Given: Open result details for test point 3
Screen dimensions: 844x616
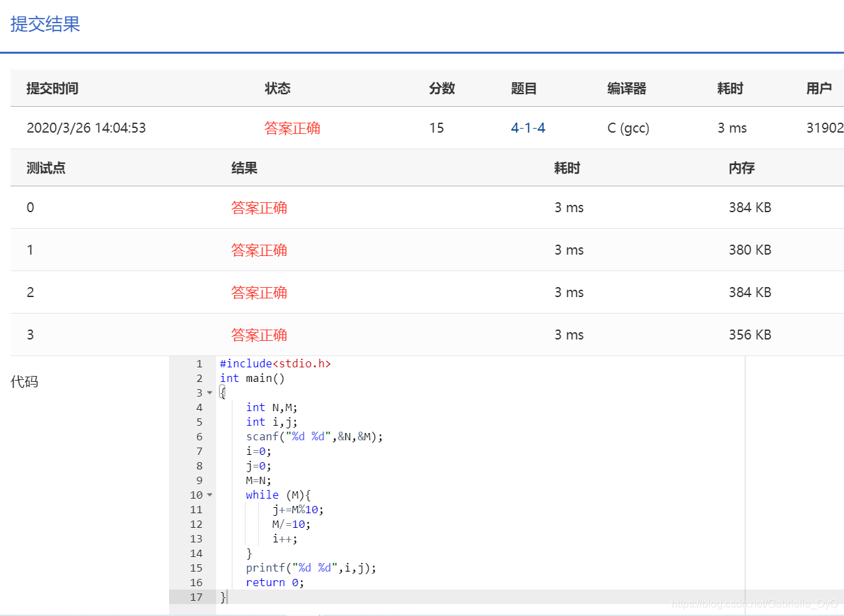Looking at the screenshot, I should (259, 334).
